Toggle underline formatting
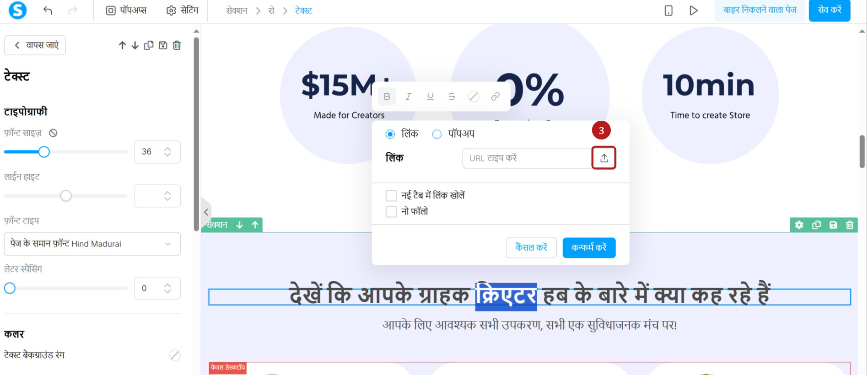This screenshot has width=868, height=375. (430, 96)
